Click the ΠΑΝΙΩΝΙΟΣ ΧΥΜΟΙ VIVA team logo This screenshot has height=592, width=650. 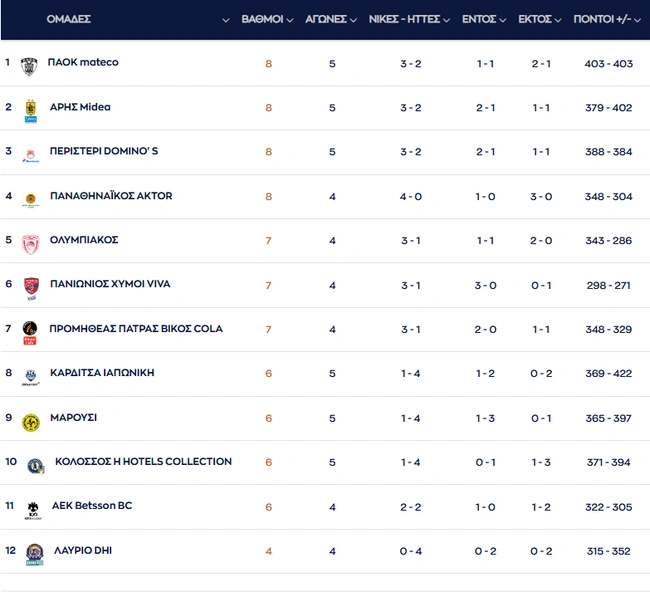click(x=30, y=287)
